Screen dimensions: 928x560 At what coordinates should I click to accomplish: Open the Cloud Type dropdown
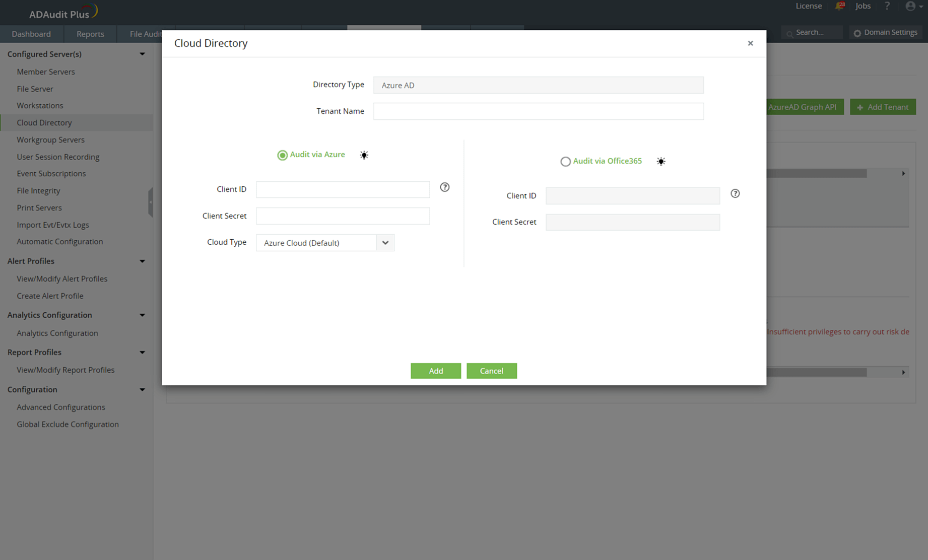click(x=385, y=242)
